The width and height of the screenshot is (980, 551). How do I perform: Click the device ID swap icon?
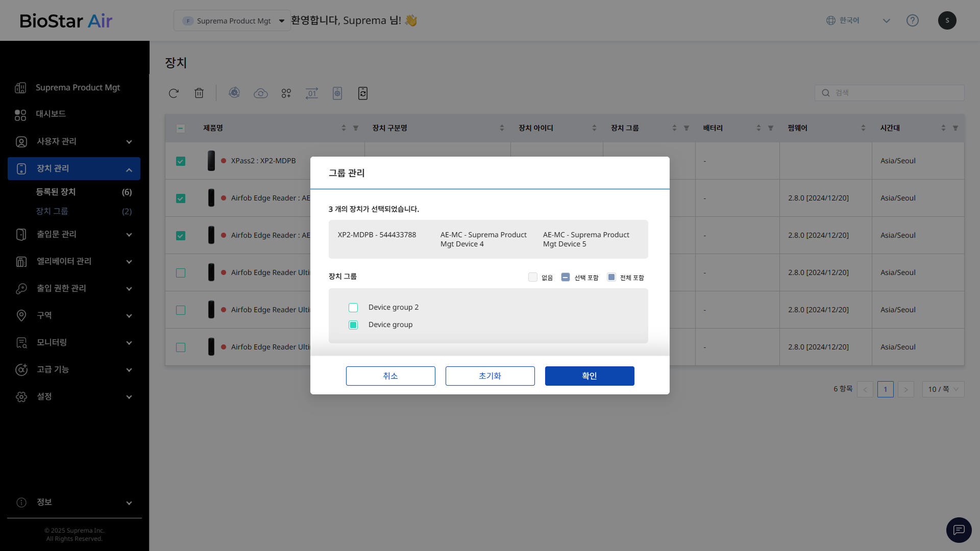tap(312, 93)
